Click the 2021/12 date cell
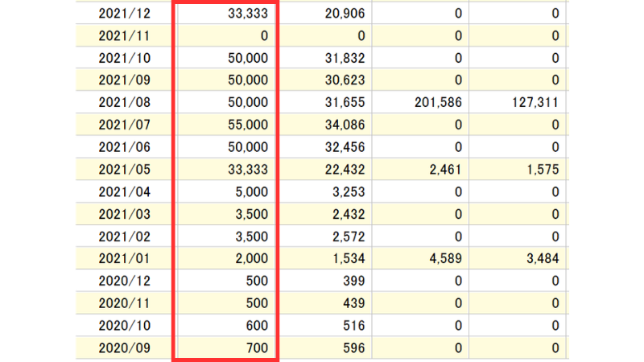Viewport: 644px width, 362px height. tap(124, 13)
